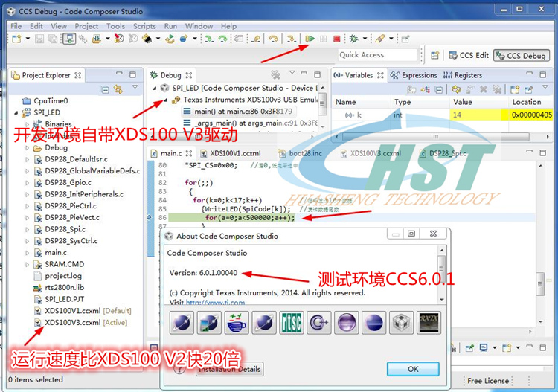Click the coffee cup Java plugin icon
558x392 pixels.
(237, 323)
